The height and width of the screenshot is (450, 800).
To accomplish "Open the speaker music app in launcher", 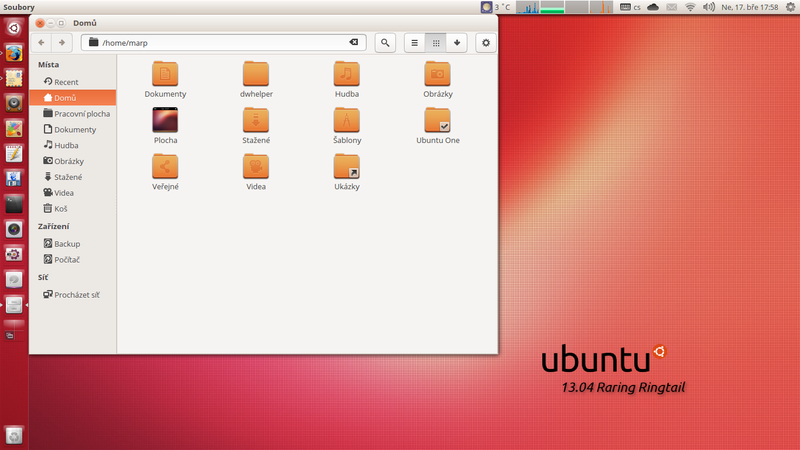I will 14,104.
